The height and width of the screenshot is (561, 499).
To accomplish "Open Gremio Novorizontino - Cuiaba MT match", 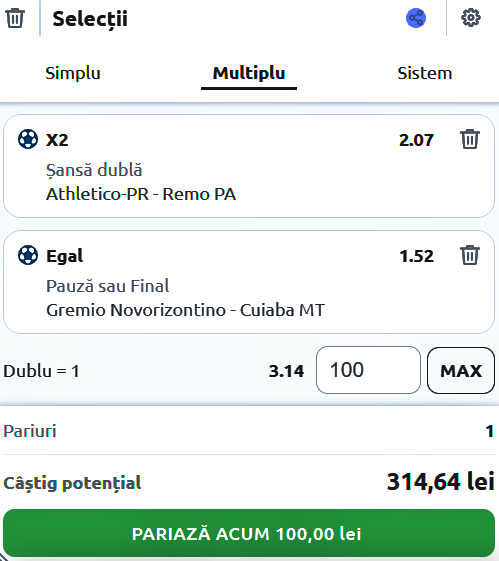I will click(185, 310).
